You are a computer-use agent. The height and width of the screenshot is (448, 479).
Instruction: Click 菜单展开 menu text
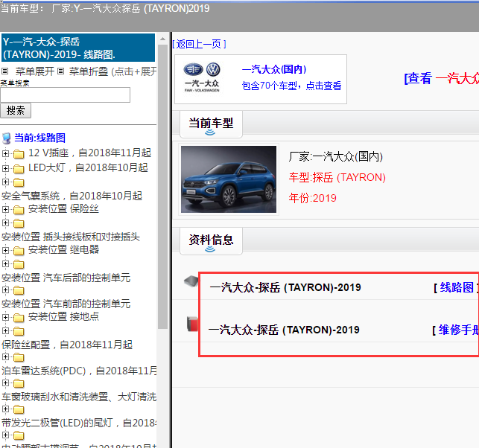click(x=35, y=71)
